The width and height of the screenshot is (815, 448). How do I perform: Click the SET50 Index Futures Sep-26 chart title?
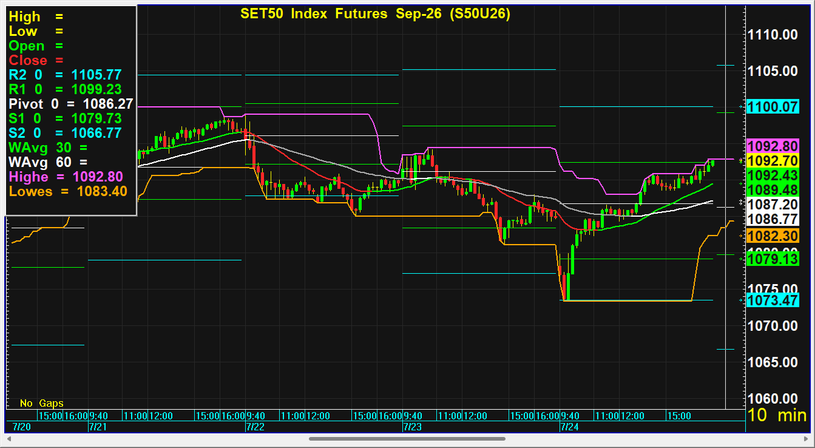(375, 14)
